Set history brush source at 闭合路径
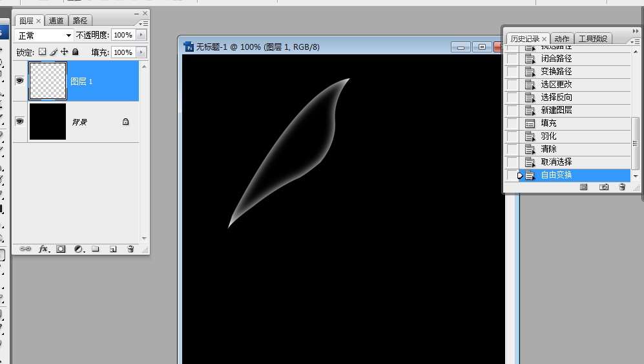Viewport: 644px width, 364px height. (x=512, y=58)
